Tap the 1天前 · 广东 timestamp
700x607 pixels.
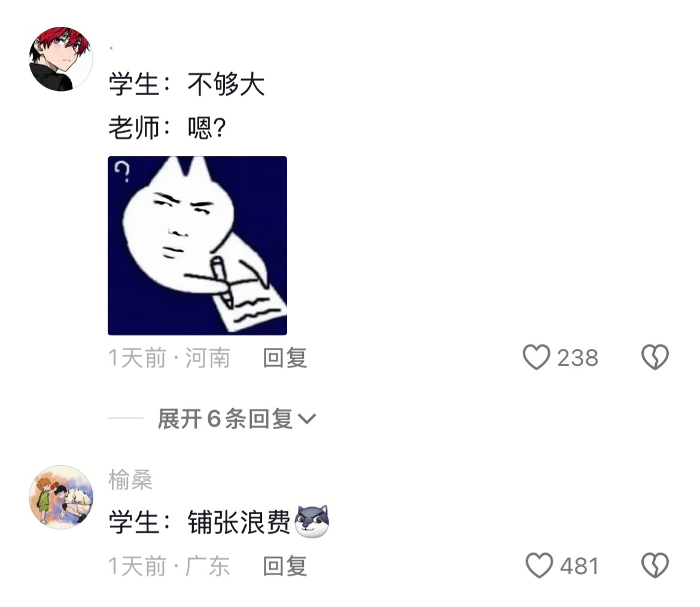pyautogui.click(x=169, y=566)
